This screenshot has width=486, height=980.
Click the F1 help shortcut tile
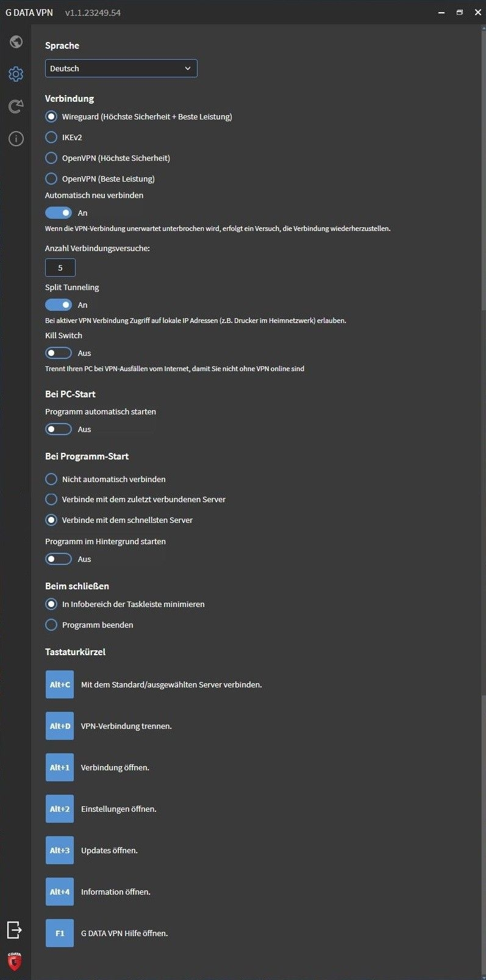(x=60, y=933)
